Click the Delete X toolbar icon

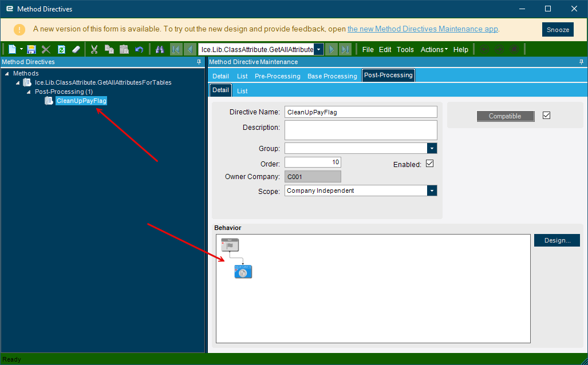46,49
